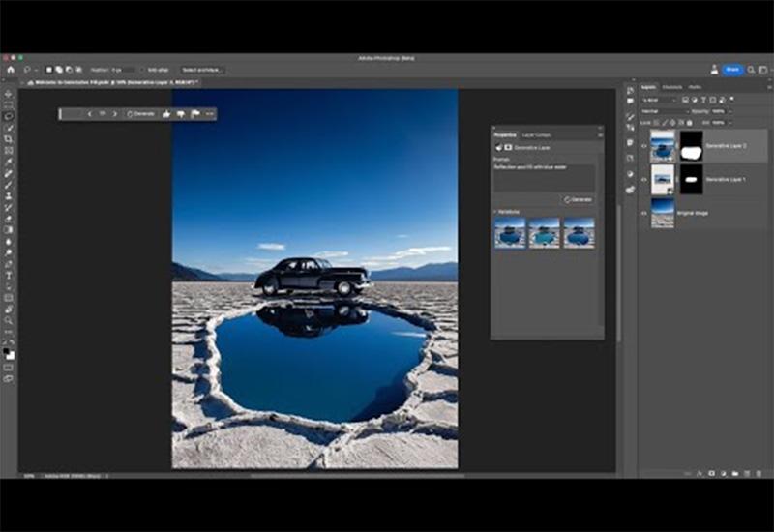Viewport: 774px width, 532px height.
Task: Switch to the Channels tab
Action: coord(671,87)
